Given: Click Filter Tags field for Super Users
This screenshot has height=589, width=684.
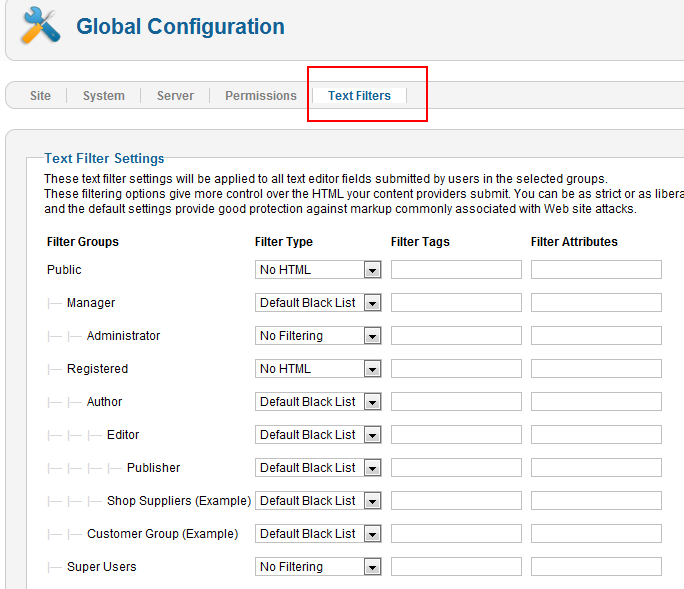Looking at the screenshot, I should [456, 567].
